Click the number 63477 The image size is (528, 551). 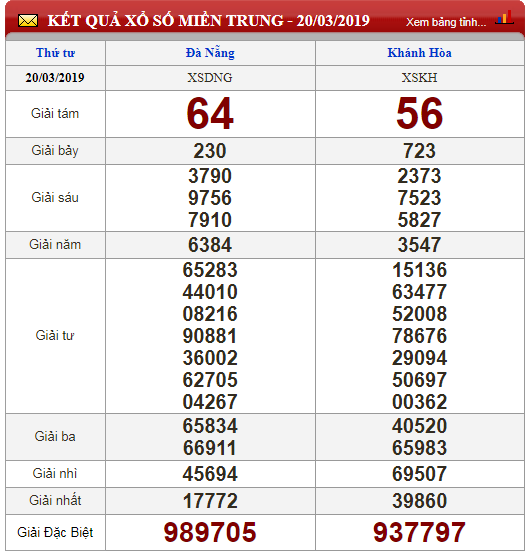419,292
